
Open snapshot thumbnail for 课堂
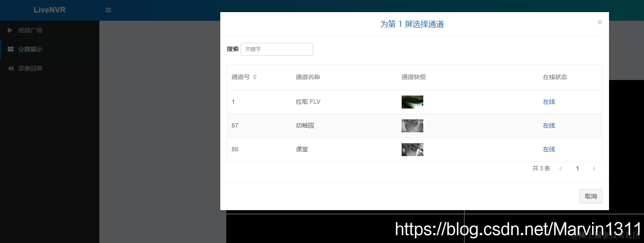412,150
